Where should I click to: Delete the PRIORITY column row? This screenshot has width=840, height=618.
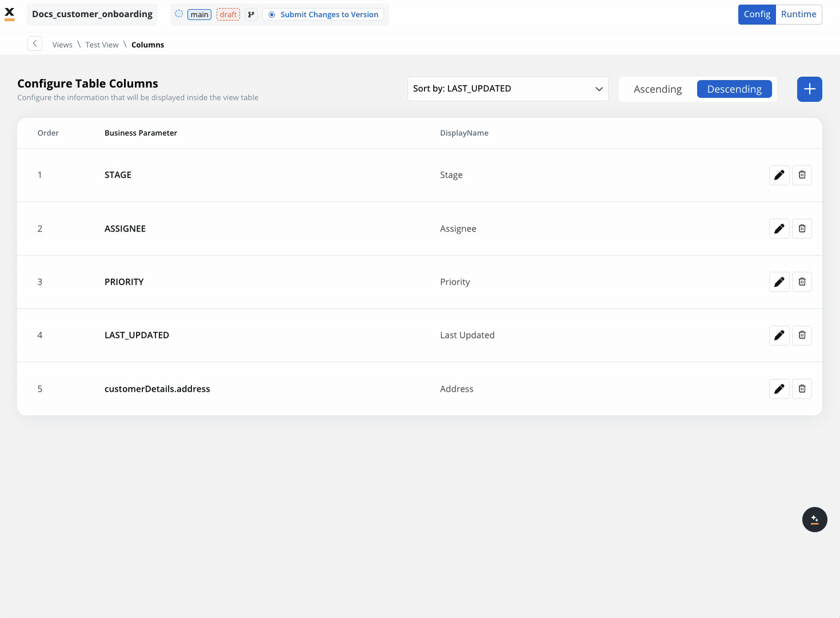[x=802, y=282]
